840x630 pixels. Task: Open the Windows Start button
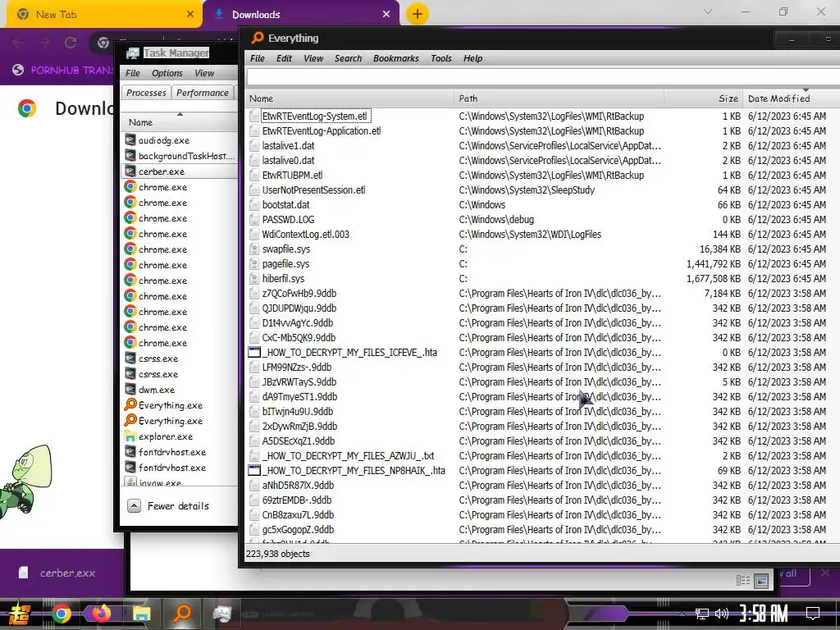click(18, 614)
